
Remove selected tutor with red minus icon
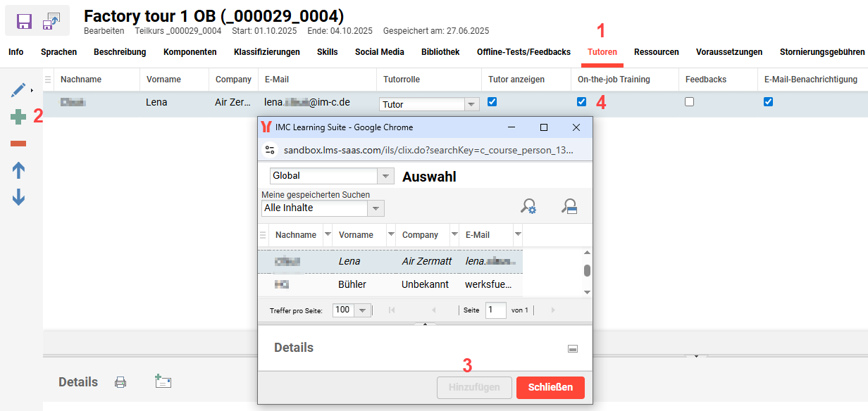(x=18, y=142)
